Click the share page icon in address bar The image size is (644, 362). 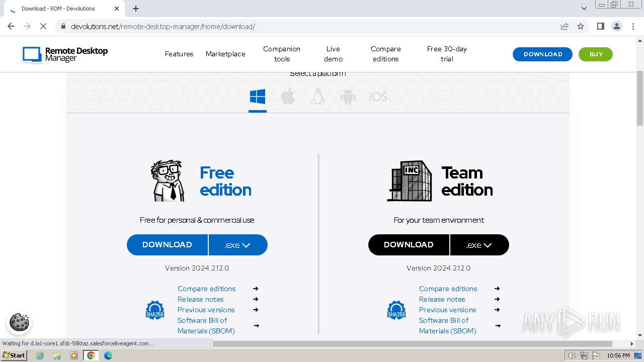tap(565, 26)
